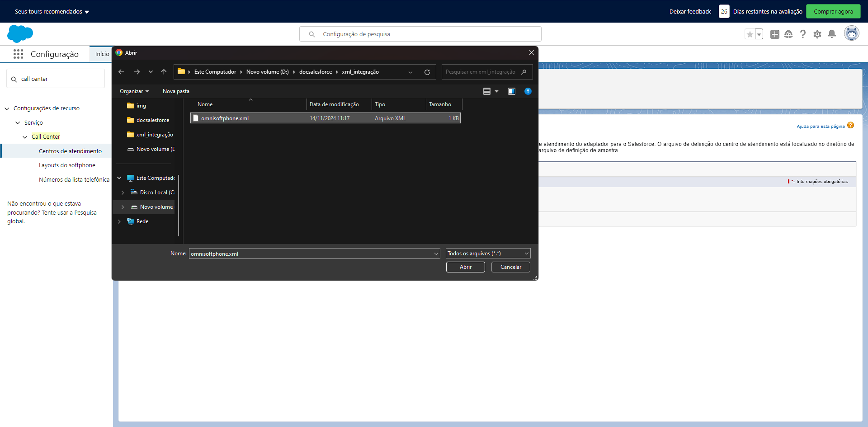The image size is (868, 427).
Task: Expand Disco Local (C:) tree node
Action: (x=123, y=192)
